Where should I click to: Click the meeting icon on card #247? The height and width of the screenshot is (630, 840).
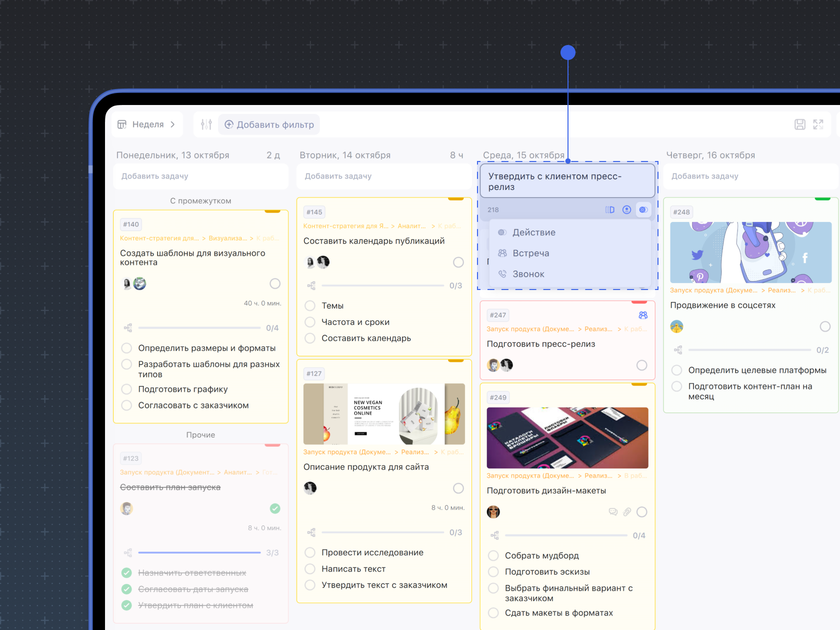[643, 315]
